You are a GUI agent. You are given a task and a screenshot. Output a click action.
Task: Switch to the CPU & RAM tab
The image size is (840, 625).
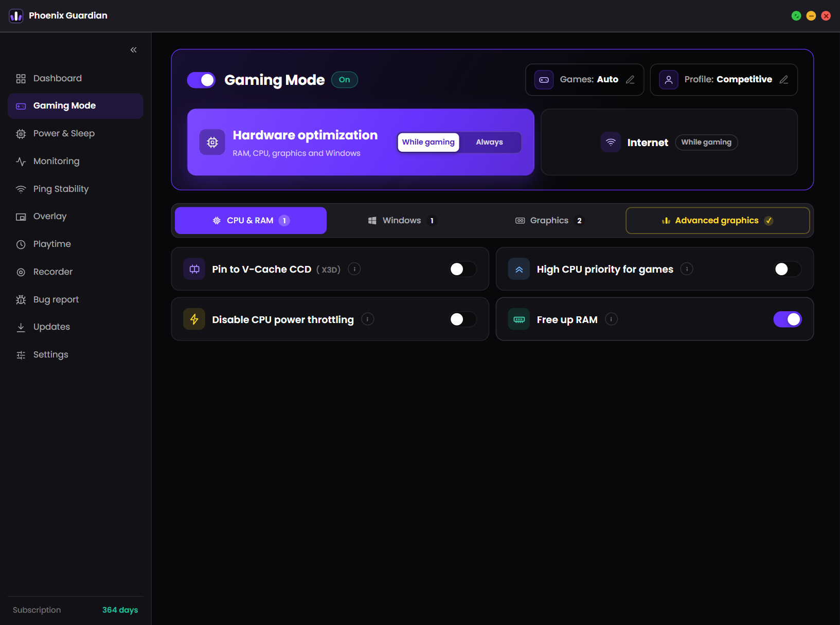point(251,221)
